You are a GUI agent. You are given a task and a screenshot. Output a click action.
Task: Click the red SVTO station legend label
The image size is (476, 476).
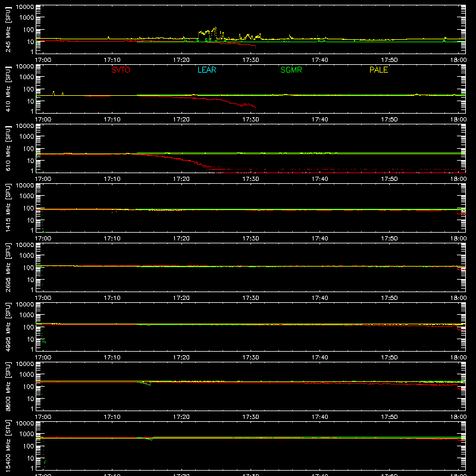pyautogui.click(x=121, y=70)
